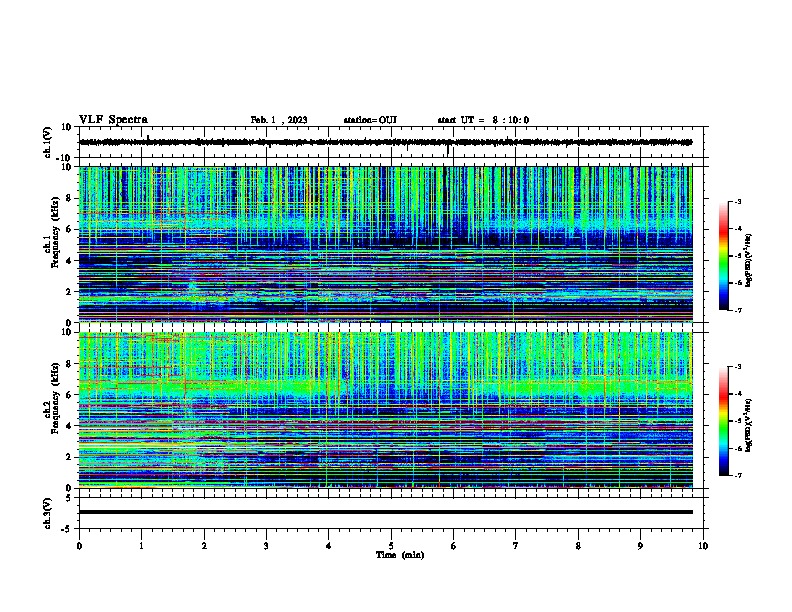Click the "Time (min)" axis label

pos(400,555)
